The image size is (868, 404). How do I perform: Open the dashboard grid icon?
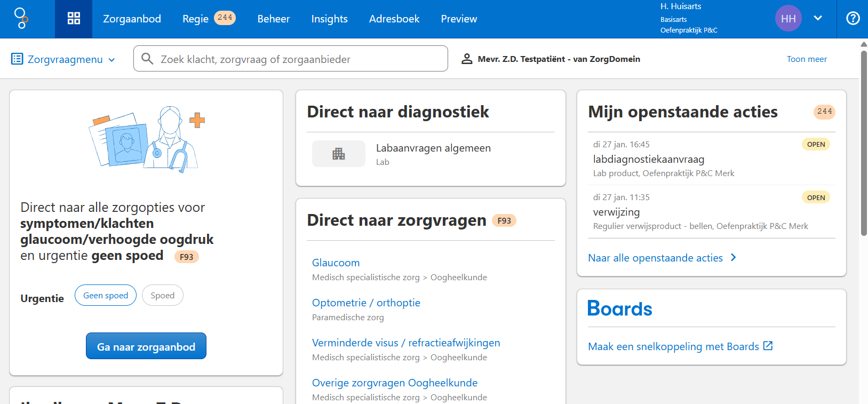click(x=74, y=19)
